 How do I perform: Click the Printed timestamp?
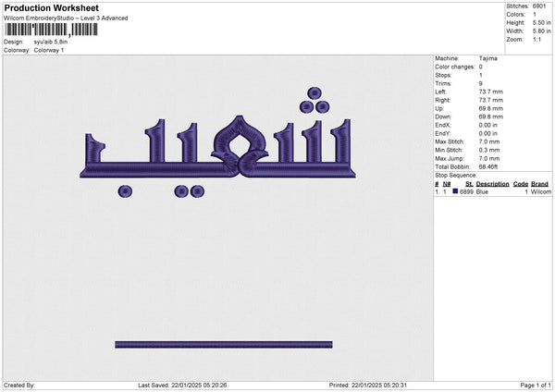pos(368,386)
